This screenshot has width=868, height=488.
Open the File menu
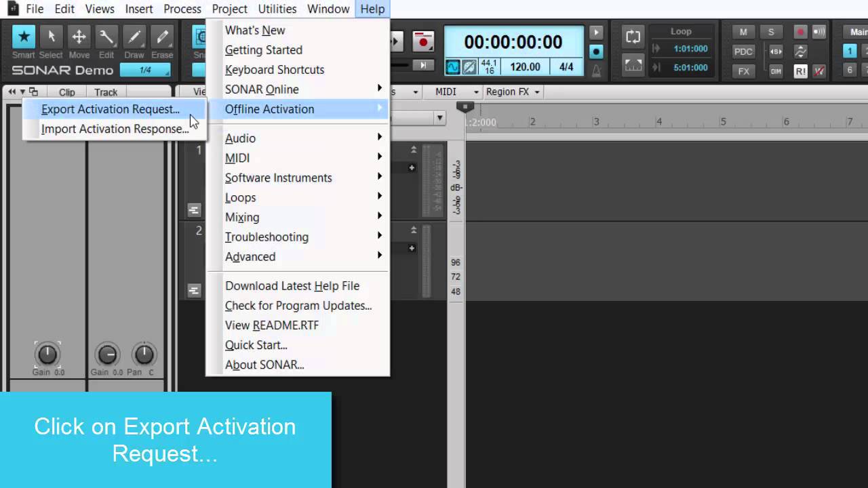(35, 9)
